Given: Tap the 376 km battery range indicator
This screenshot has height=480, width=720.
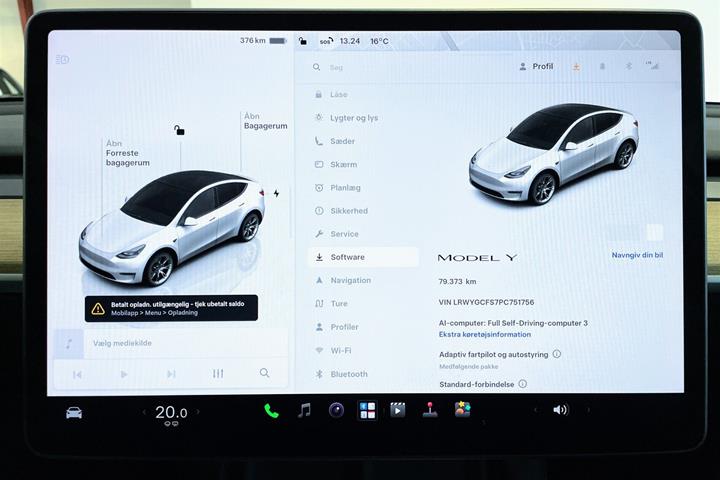Looking at the screenshot, I should 263,41.
